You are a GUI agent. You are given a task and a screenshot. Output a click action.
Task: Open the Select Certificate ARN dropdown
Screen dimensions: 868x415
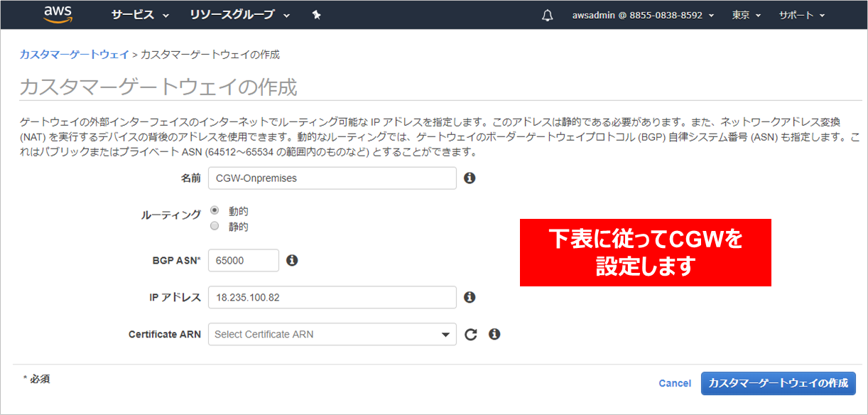(x=332, y=334)
